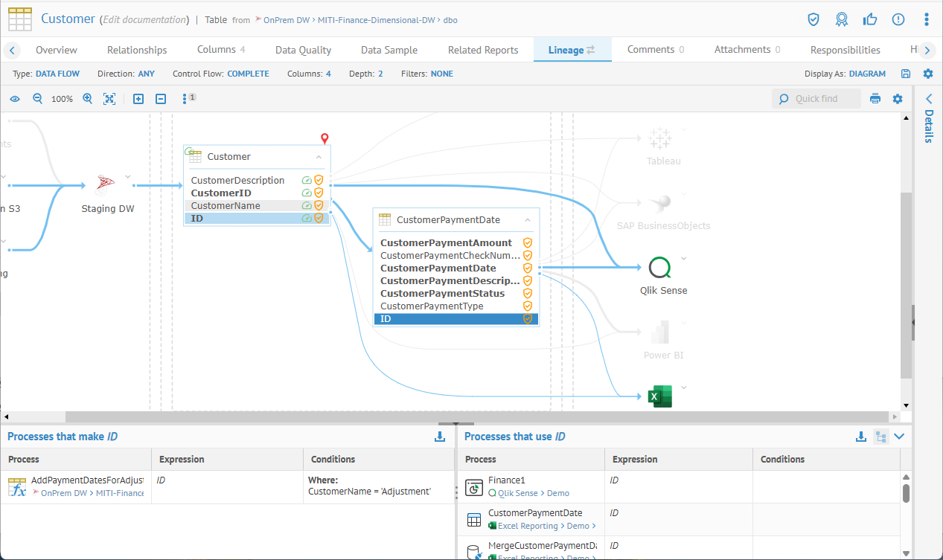Image resolution: width=943 pixels, height=560 pixels.
Task: Toggle the eye visibility icon in toolbar
Action: click(15, 99)
